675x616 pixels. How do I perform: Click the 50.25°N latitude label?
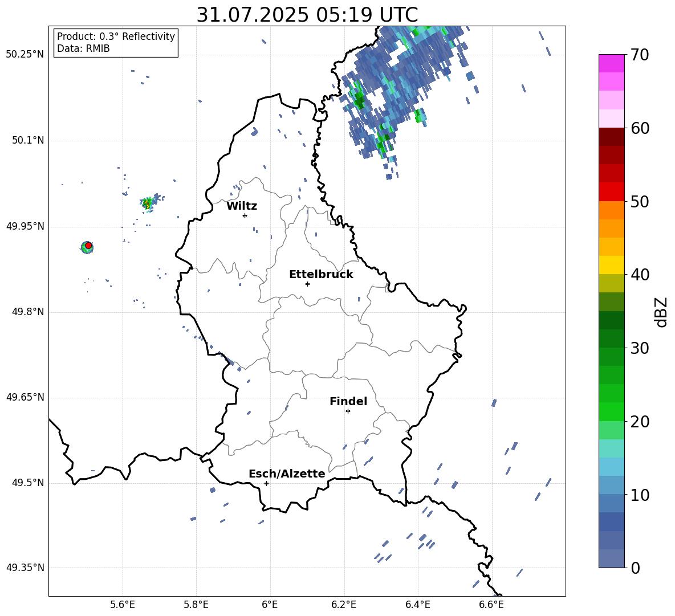(x=25, y=55)
